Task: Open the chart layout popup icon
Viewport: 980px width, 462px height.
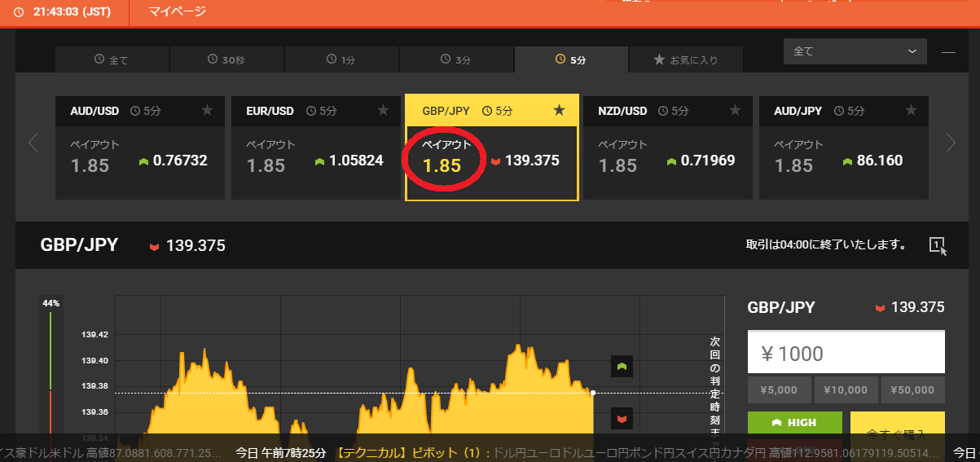Action: pyautogui.click(x=938, y=245)
